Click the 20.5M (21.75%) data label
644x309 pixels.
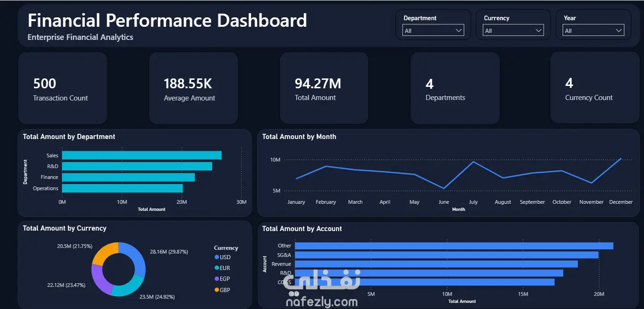tap(75, 246)
